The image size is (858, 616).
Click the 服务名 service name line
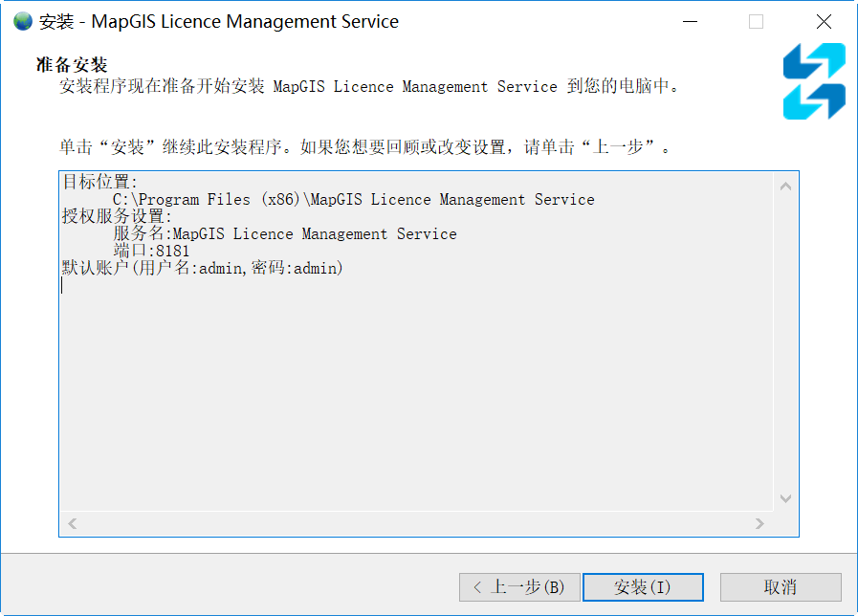click(284, 234)
